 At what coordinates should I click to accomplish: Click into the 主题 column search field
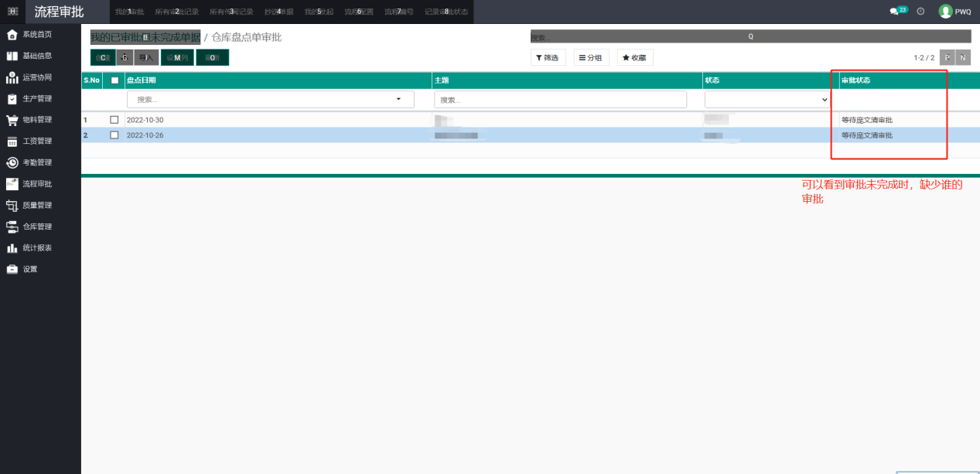click(560, 100)
